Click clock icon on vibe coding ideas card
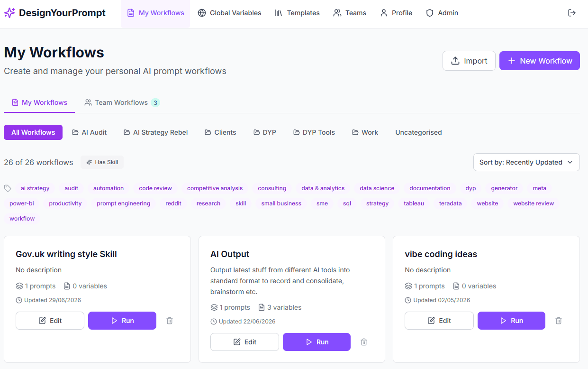Screen dimensions: 588x369 [x=408, y=300]
